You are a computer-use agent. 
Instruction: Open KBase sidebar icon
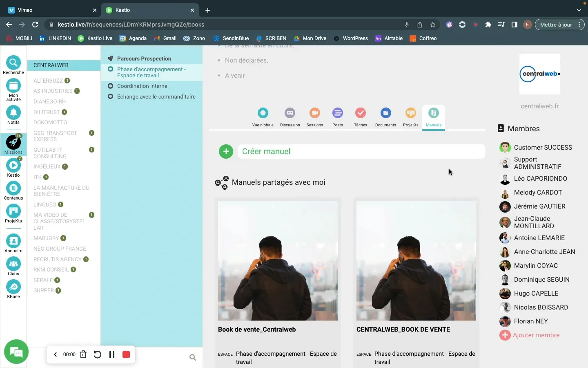pyautogui.click(x=13, y=287)
